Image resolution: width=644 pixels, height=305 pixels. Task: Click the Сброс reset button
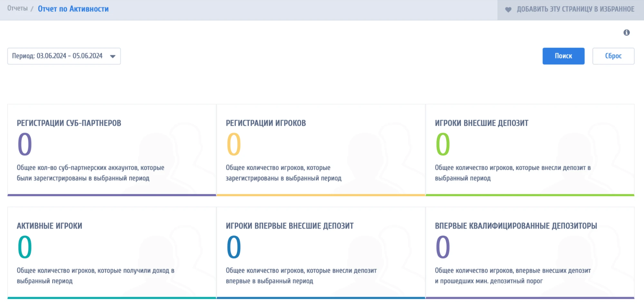click(613, 56)
